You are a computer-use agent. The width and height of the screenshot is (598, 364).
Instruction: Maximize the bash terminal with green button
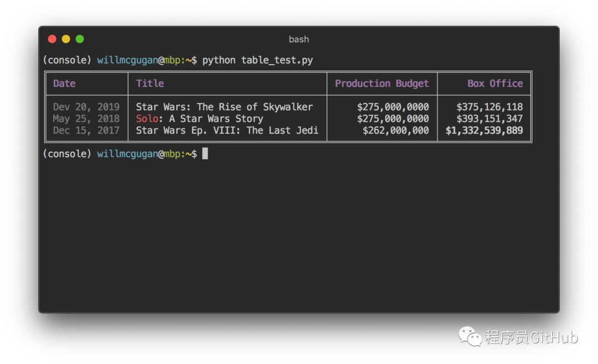click(80, 39)
